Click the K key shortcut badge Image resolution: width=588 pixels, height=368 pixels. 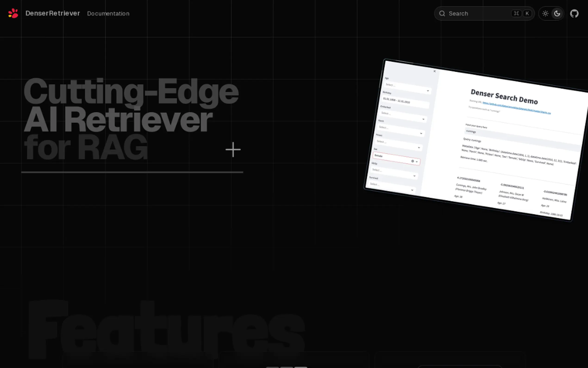pyautogui.click(x=527, y=13)
